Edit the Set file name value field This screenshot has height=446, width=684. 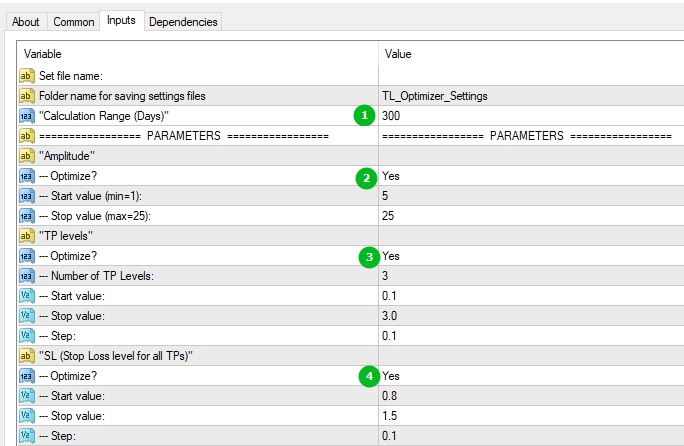point(531,76)
